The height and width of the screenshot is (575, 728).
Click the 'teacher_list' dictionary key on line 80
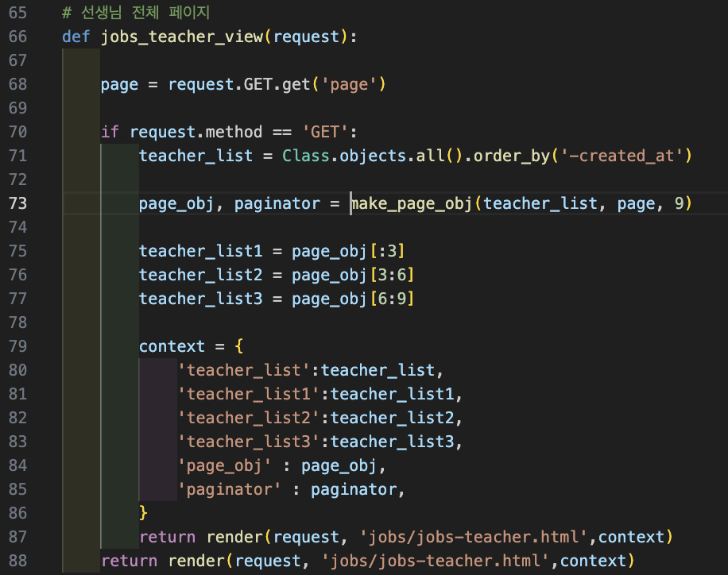tap(244, 370)
